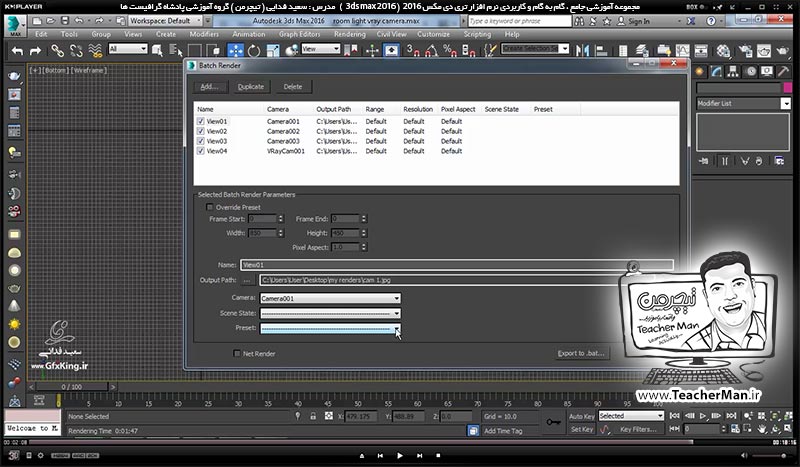Uncheck the View04 row checkbox
This screenshot has width=800, height=467.
[x=201, y=151]
